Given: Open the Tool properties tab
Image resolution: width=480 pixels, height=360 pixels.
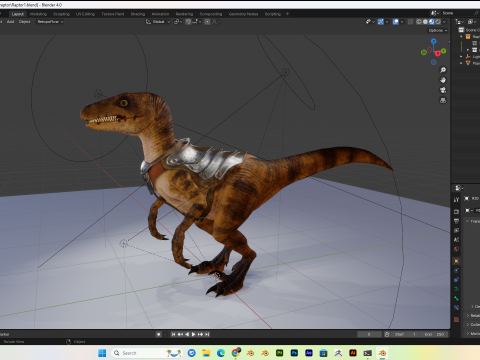Looking at the screenshot, I should pos(456,200).
